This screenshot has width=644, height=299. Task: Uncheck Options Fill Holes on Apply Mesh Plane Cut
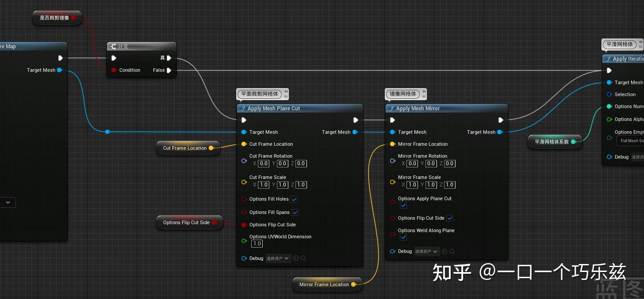pyautogui.click(x=294, y=199)
